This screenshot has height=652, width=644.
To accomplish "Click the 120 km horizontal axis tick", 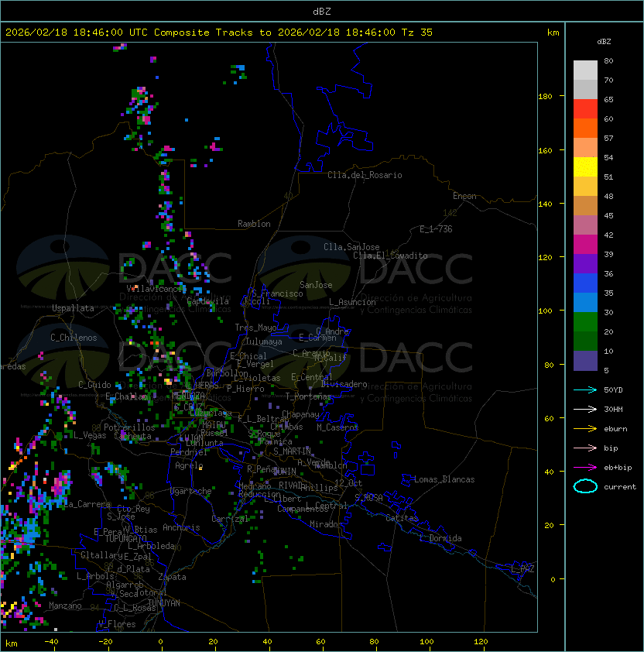I will pyautogui.click(x=481, y=642).
